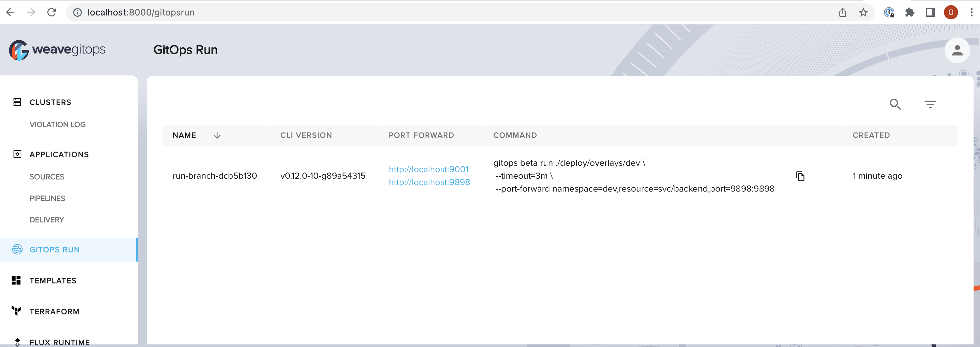The height and width of the screenshot is (347, 980).
Task: Open the user account avatar menu
Action: point(957,50)
